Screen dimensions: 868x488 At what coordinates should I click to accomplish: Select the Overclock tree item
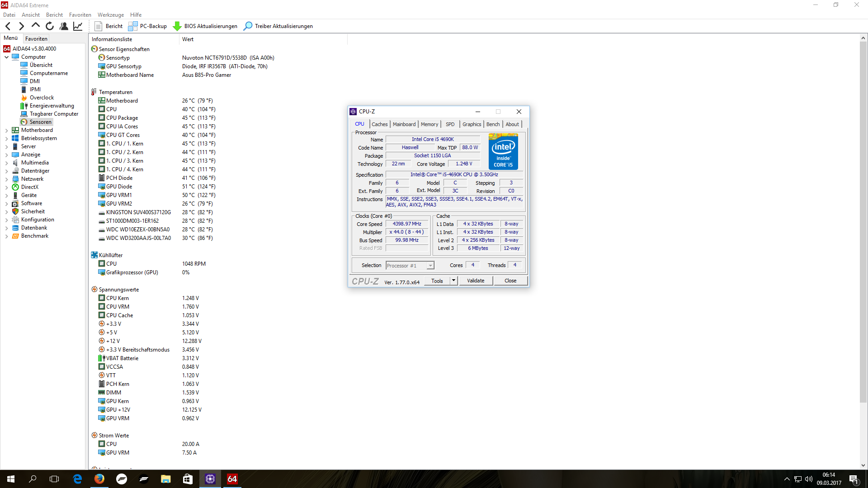[x=42, y=98]
